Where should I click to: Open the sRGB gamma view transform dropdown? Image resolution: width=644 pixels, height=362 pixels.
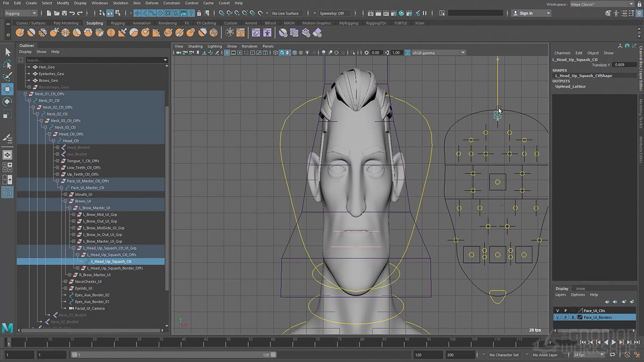coord(438,53)
